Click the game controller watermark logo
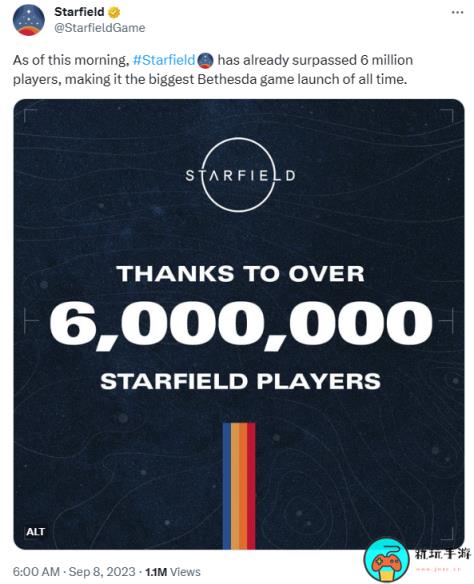474x584 pixels. (x=386, y=560)
